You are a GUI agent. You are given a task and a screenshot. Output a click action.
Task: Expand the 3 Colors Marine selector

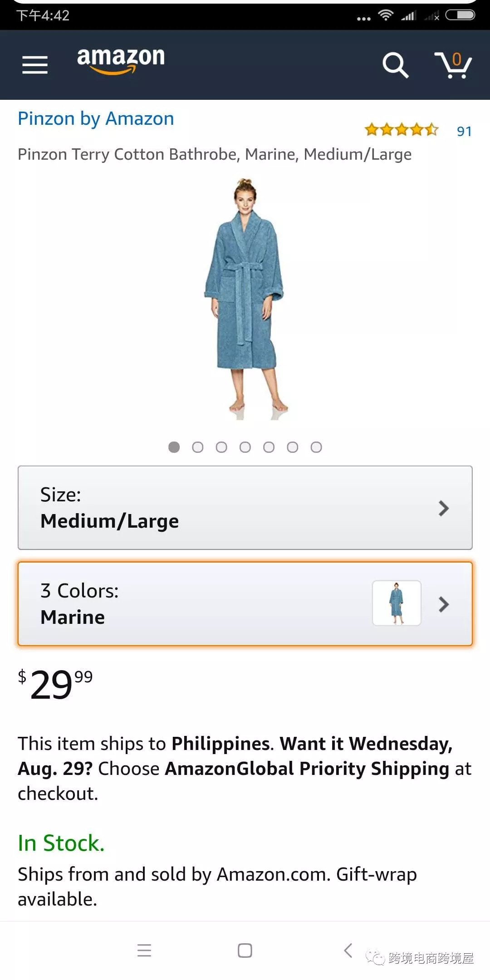pos(245,604)
